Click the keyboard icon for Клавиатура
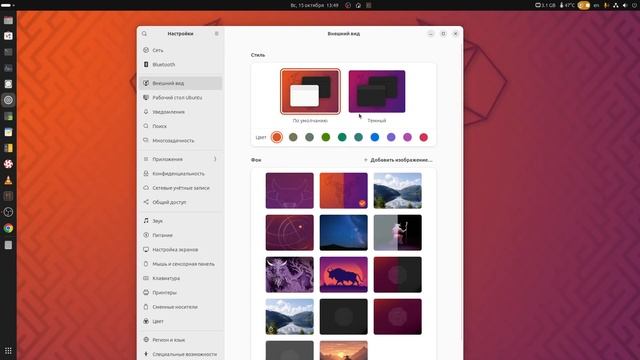 (146, 278)
